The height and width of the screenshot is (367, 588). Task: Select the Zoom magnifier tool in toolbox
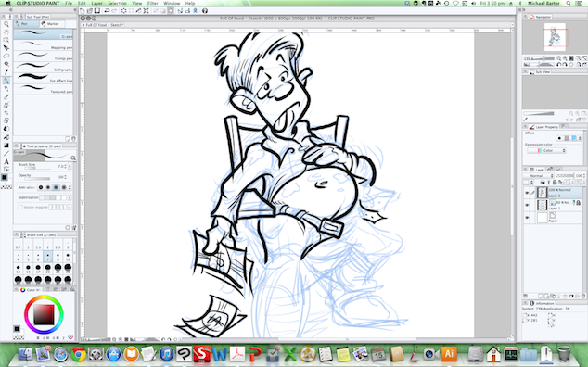tap(6, 24)
